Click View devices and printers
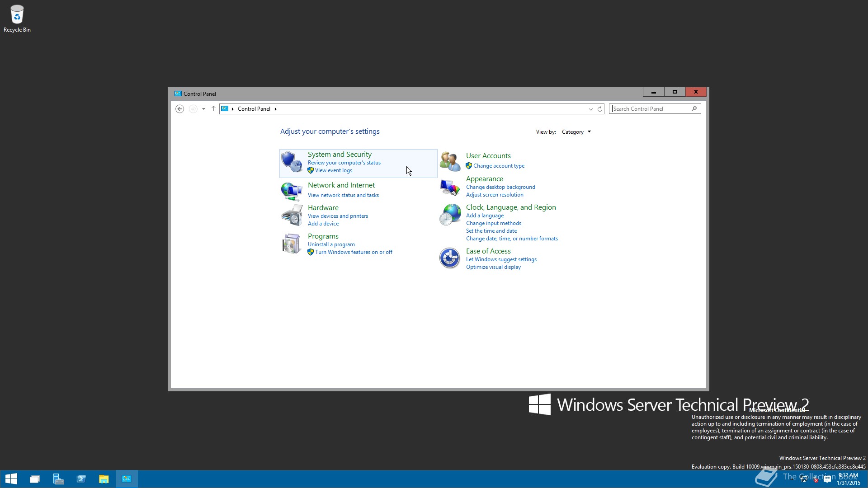The width and height of the screenshot is (868, 488). pyautogui.click(x=338, y=216)
